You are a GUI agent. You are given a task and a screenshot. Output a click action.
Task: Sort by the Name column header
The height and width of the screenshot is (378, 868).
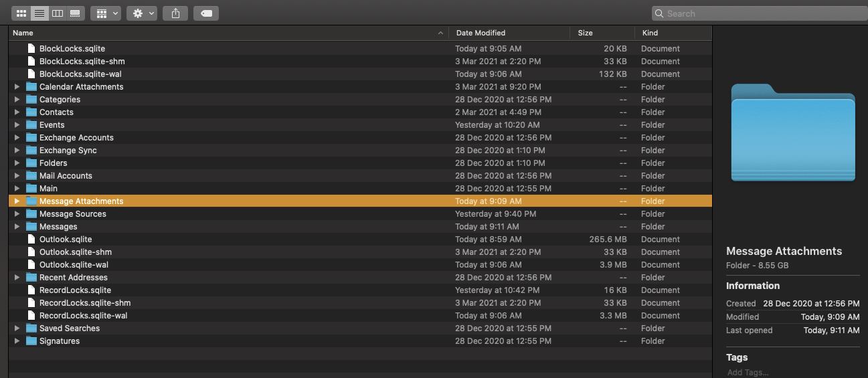point(228,33)
